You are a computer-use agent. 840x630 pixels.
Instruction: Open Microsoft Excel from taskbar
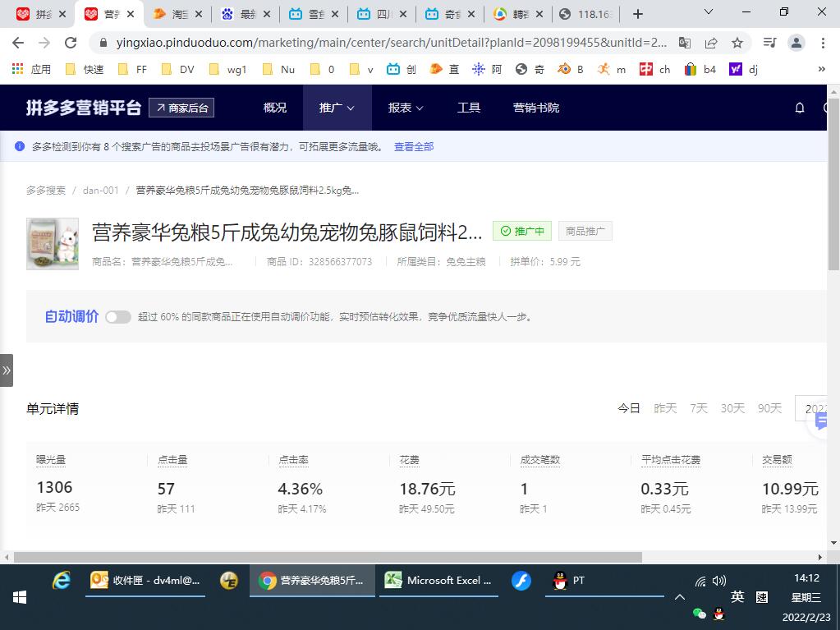tap(438, 581)
